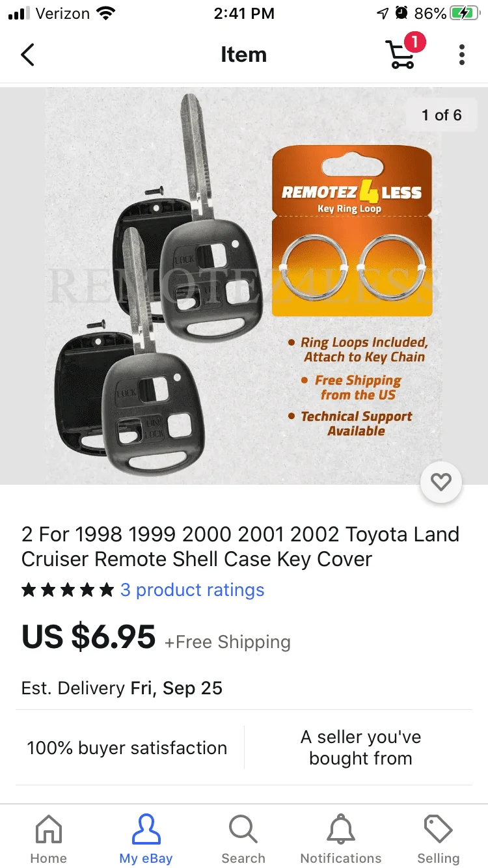Tap the red cart badge showing 1
Viewport: 488px width, 868px height.
point(414,43)
